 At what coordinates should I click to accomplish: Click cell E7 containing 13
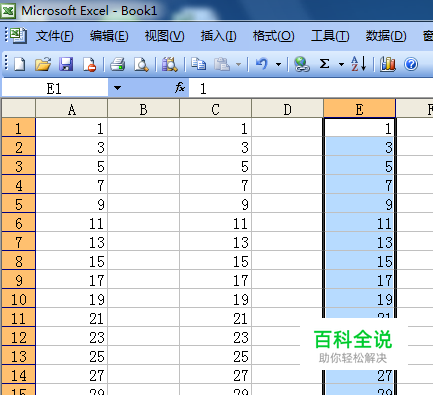(359, 242)
